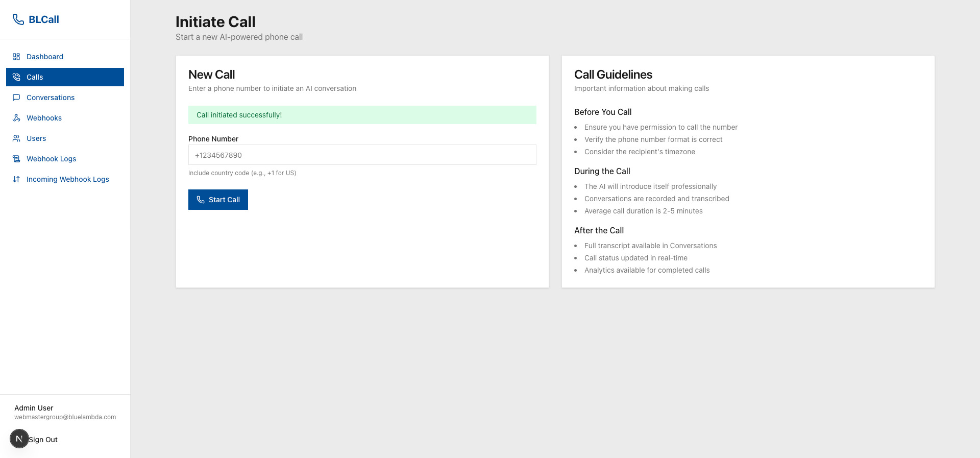Click the BLCall phone logo icon

click(x=18, y=19)
